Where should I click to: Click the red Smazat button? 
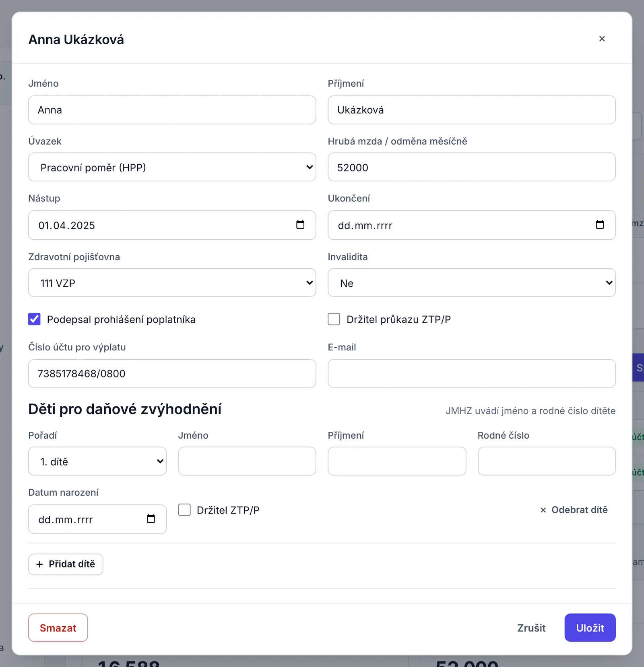pos(58,628)
